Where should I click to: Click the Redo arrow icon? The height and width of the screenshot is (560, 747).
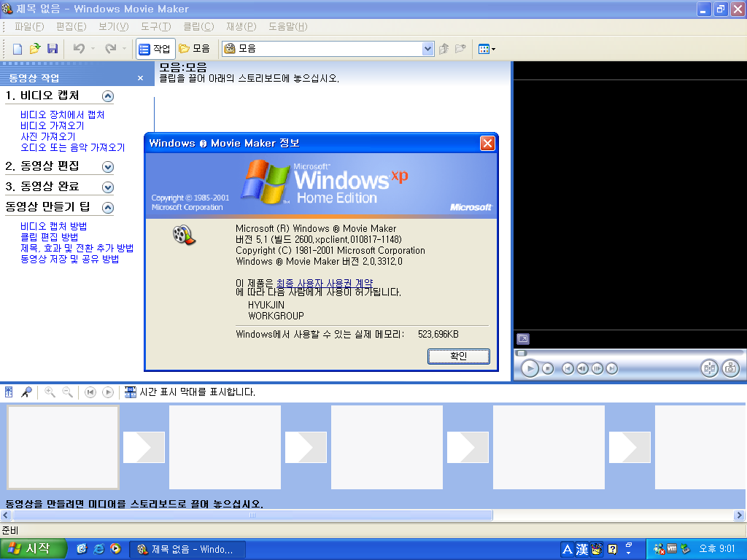(x=111, y=49)
